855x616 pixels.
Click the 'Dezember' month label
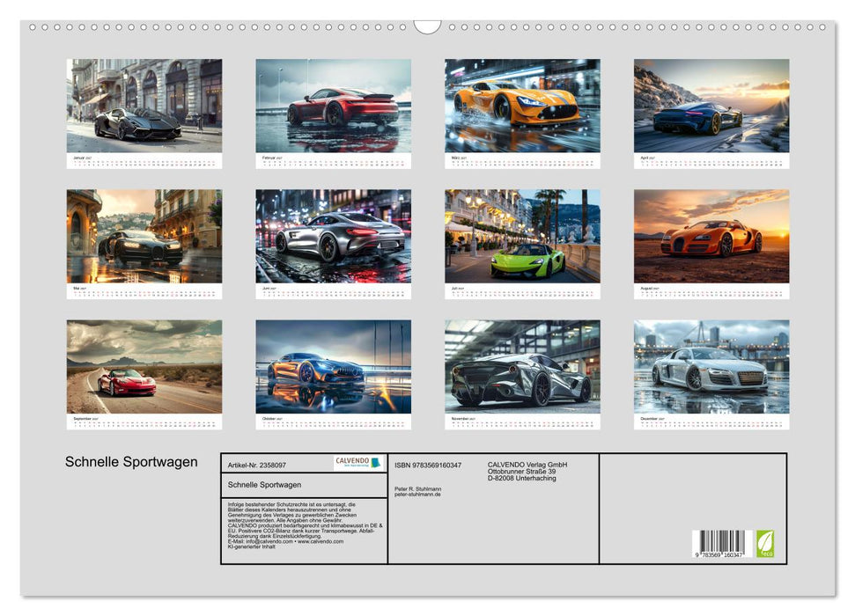[651, 419]
